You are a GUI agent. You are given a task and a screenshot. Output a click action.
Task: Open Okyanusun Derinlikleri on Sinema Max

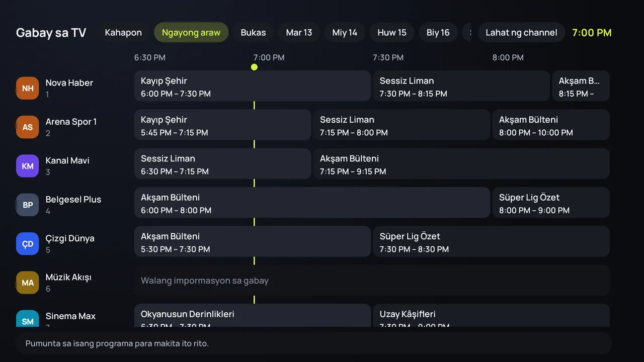click(252, 316)
